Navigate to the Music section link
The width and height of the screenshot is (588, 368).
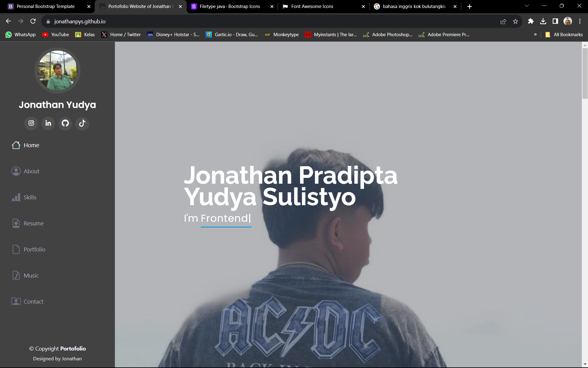31,275
